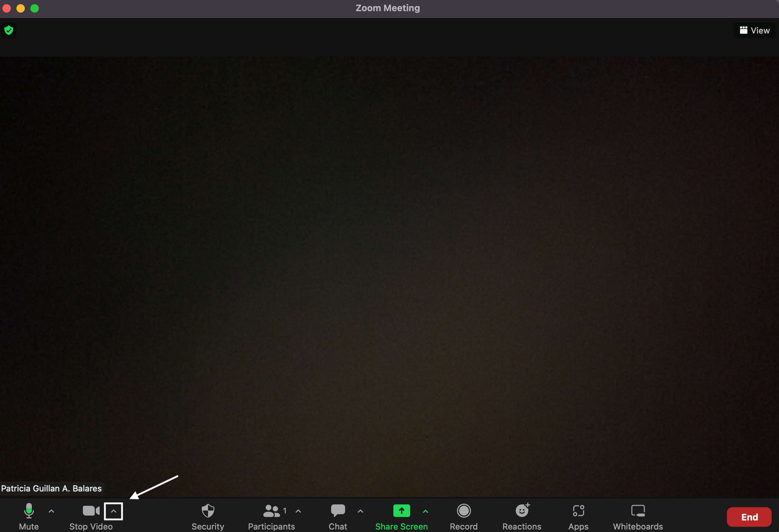This screenshot has height=532, width=779.
Task: Open the View layout menu
Action: pyautogui.click(x=755, y=30)
